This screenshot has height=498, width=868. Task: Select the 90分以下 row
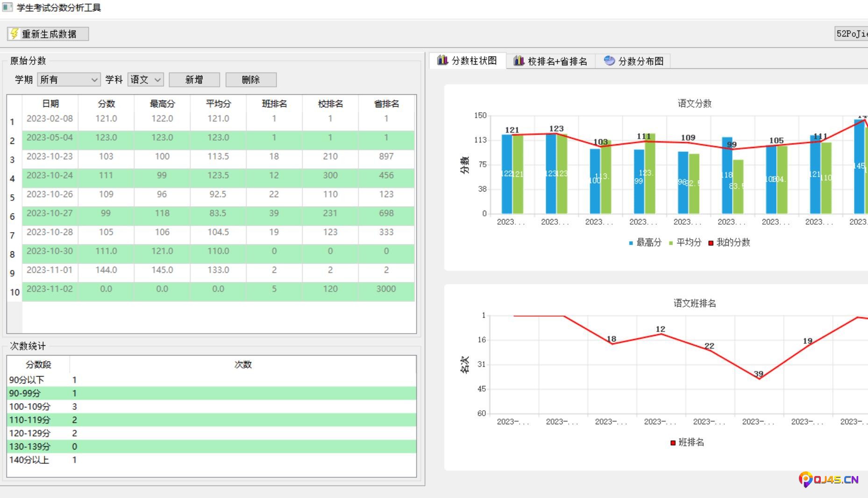pos(212,380)
